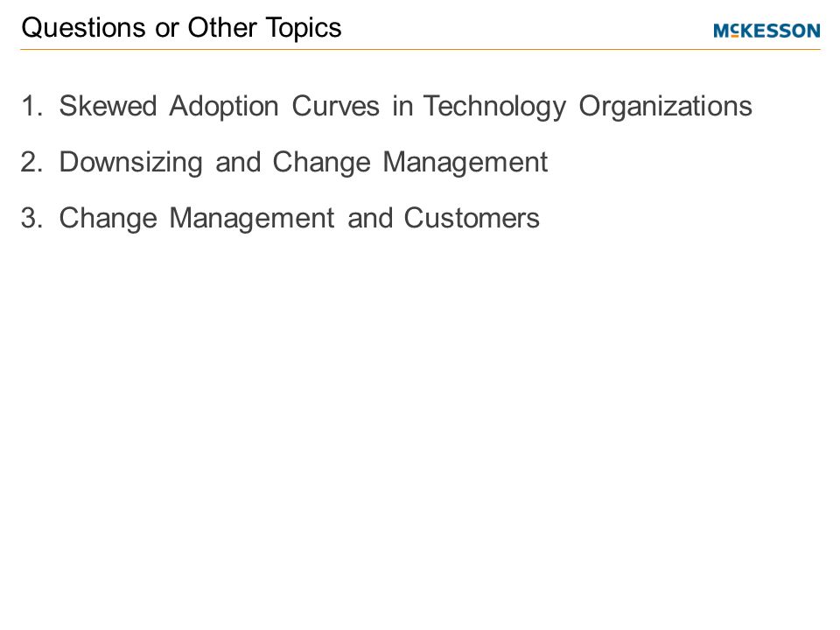Click the list number 1
The width and height of the screenshot is (840, 630).
tap(31, 106)
